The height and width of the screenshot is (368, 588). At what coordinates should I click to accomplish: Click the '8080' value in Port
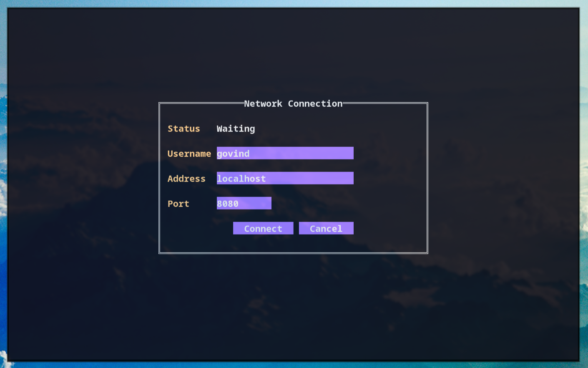tap(228, 204)
